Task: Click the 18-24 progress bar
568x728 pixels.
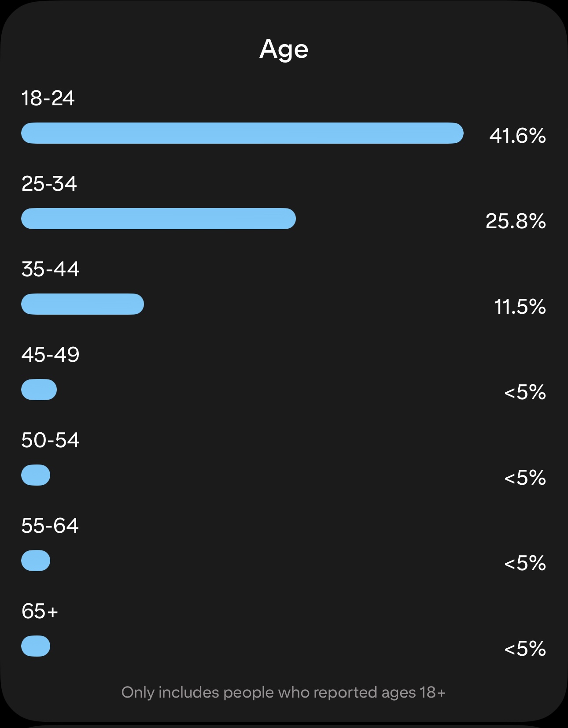Action: click(x=242, y=133)
